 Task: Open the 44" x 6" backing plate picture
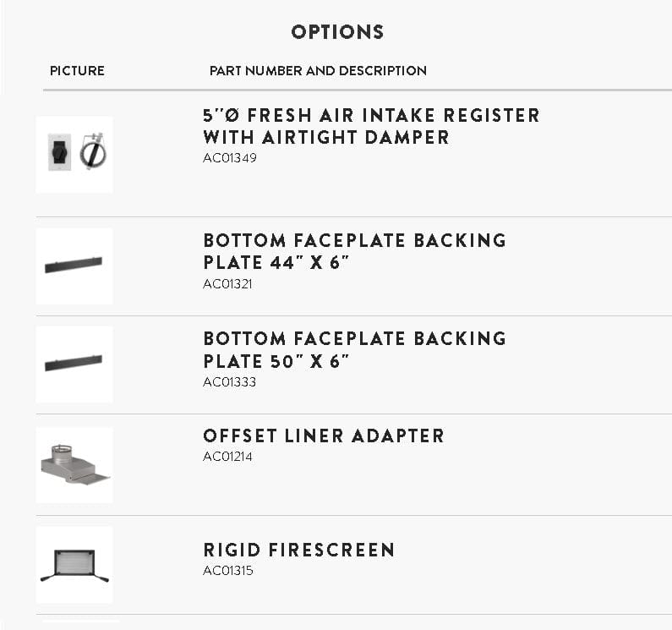[74, 266]
